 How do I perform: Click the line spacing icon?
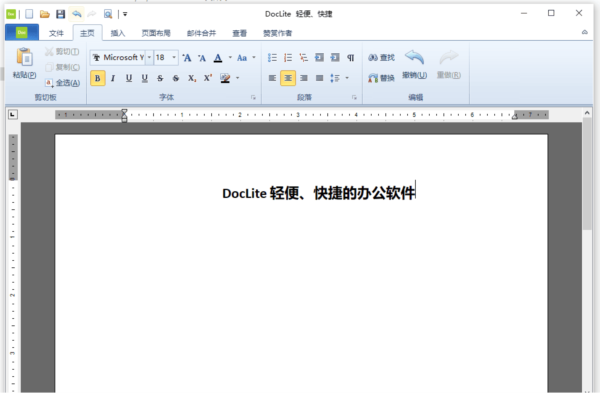tap(335, 78)
